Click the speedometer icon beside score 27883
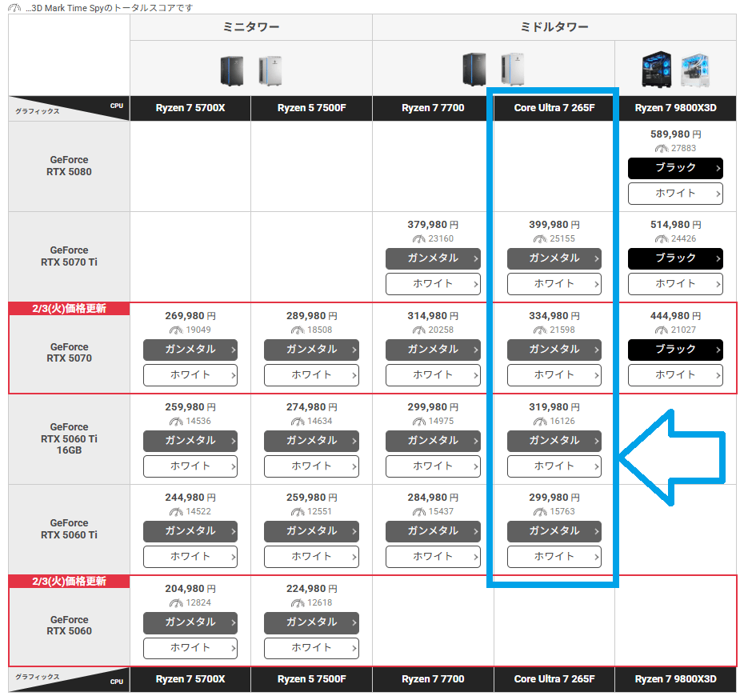Viewport: 744px width, 700px height. (x=661, y=149)
